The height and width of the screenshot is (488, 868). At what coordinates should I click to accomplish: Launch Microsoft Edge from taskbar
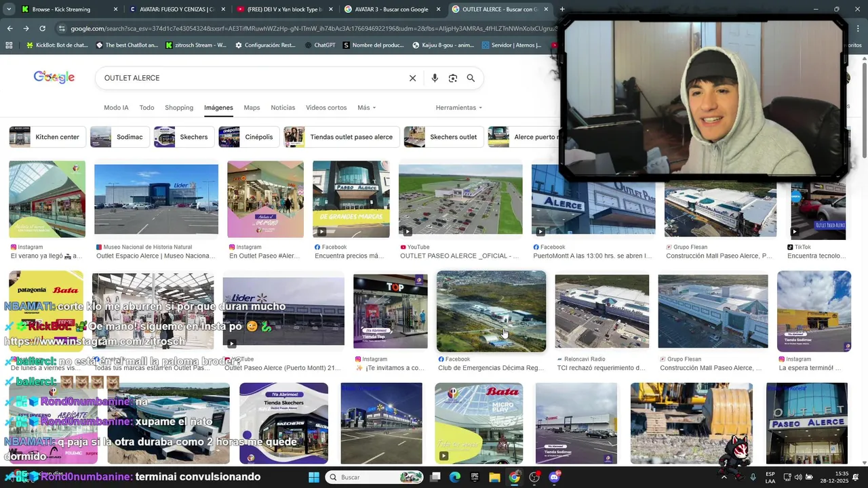[455, 477]
